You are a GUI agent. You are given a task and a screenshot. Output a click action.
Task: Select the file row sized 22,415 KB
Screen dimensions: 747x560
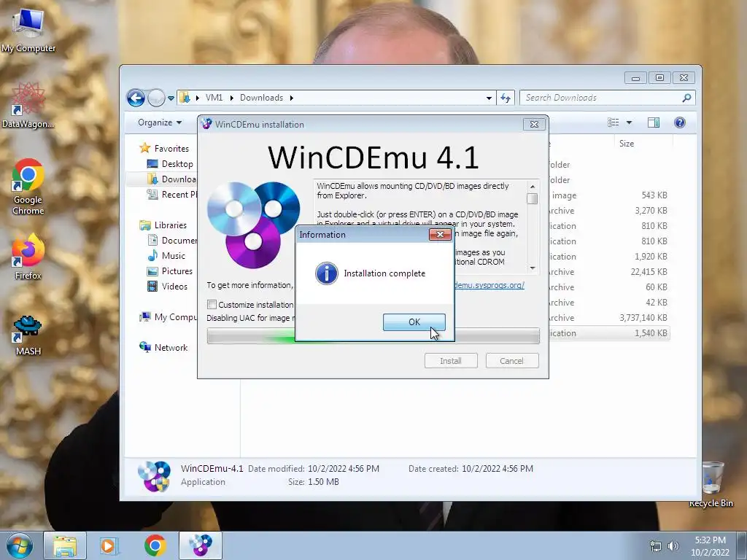click(609, 272)
